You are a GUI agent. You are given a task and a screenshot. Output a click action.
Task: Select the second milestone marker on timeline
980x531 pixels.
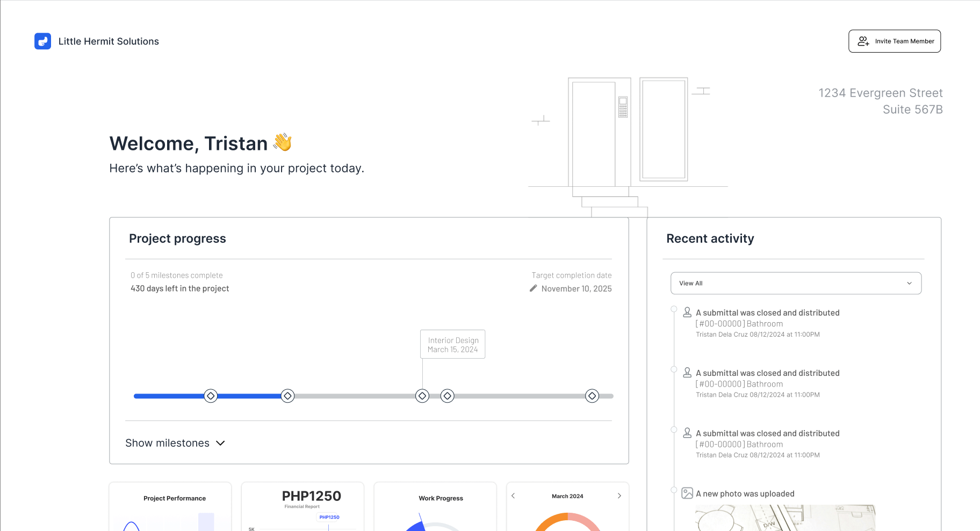tap(287, 396)
